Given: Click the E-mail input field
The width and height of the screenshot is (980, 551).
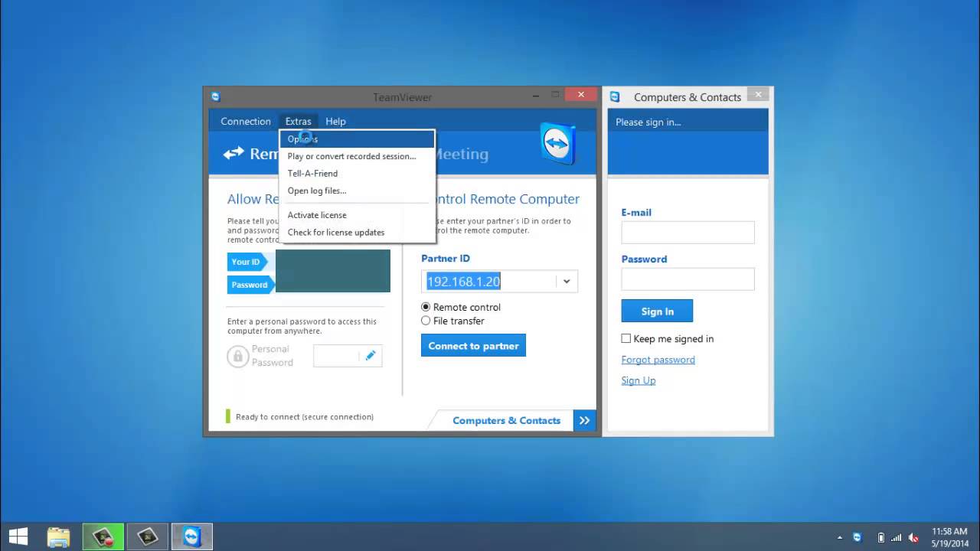Looking at the screenshot, I should (x=688, y=233).
